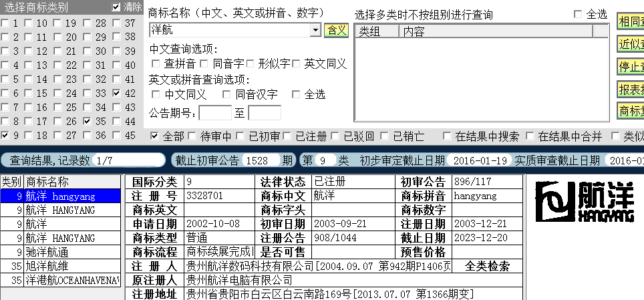Viewport: 644px width, 300px height.
Task: Click the 全类检索 button
Action: tap(487, 267)
